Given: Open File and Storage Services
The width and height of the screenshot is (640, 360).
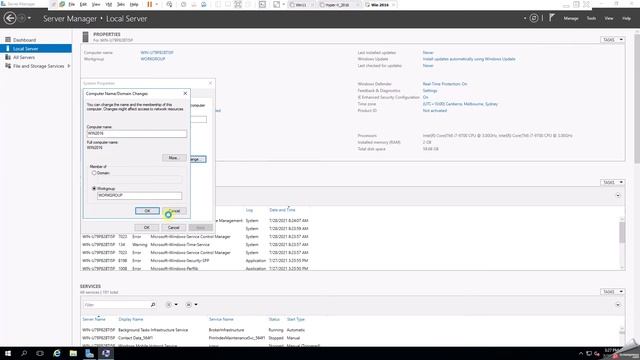Looking at the screenshot, I should pyautogui.click(x=38, y=66).
